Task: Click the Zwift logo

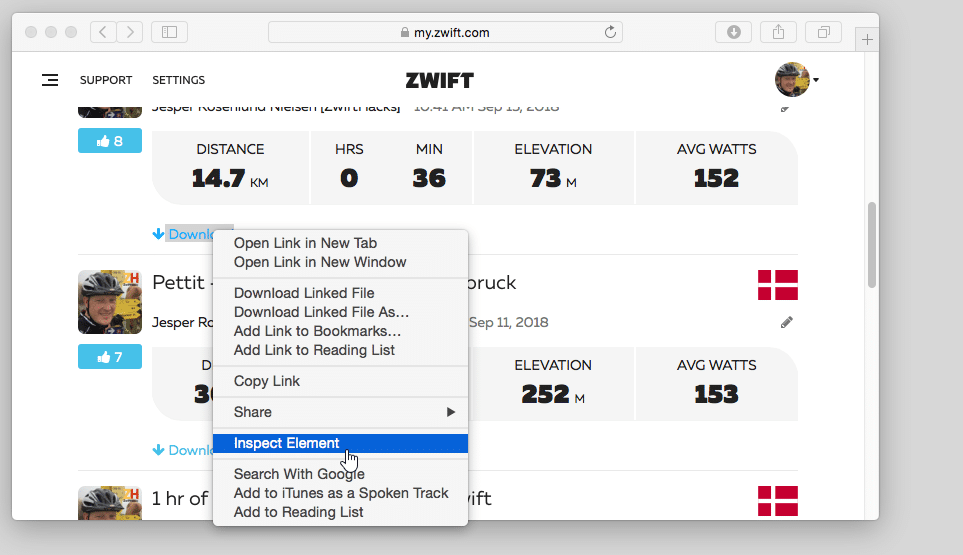Action: click(x=440, y=80)
